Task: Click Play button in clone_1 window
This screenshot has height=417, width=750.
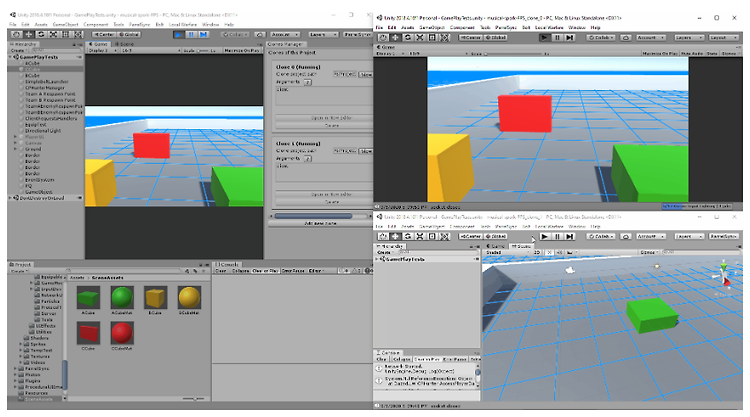Action: click(544, 236)
